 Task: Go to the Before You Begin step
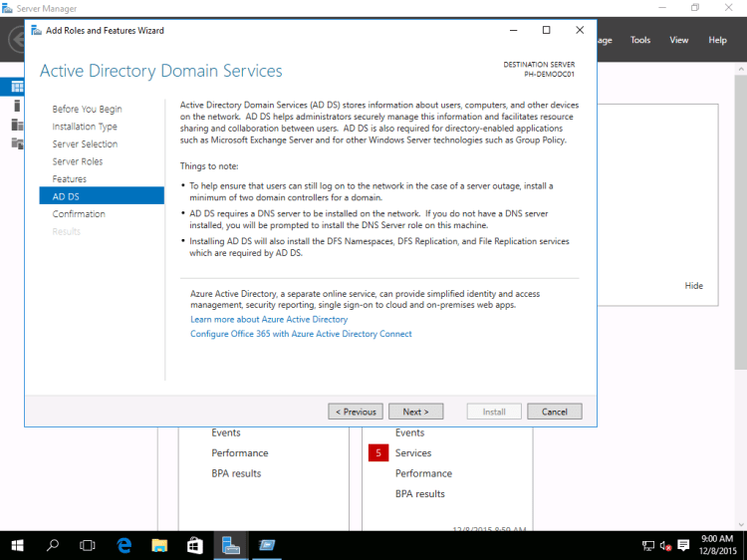pyautogui.click(x=88, y=109)
